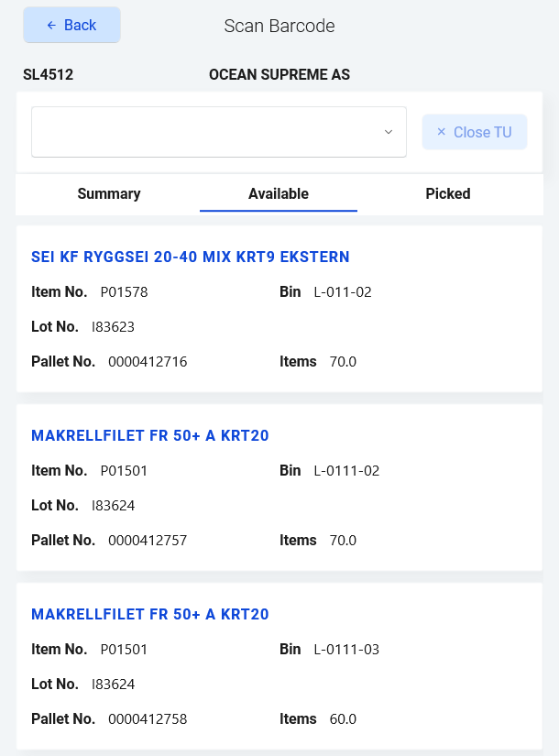Click pallet number 0000412716
The height and width of the screenshot is (756, 559).
coord(148,362)
